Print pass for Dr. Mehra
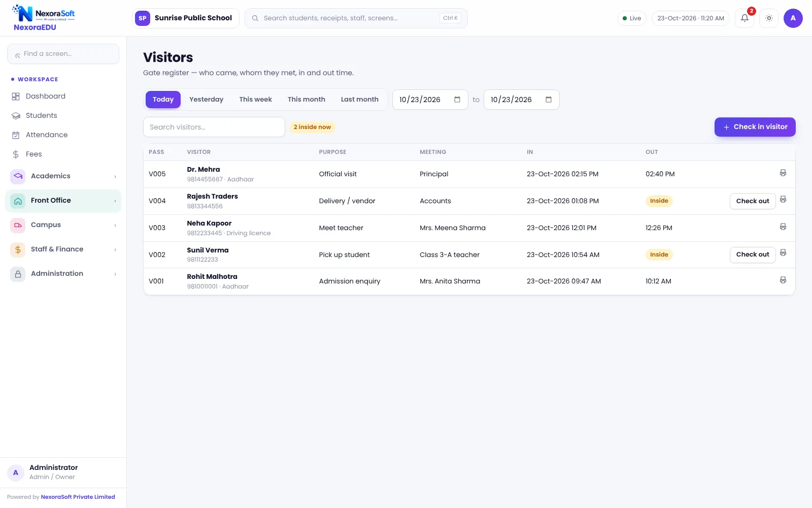This screenshot has height=508, width=812. click(x=783, y=173)
